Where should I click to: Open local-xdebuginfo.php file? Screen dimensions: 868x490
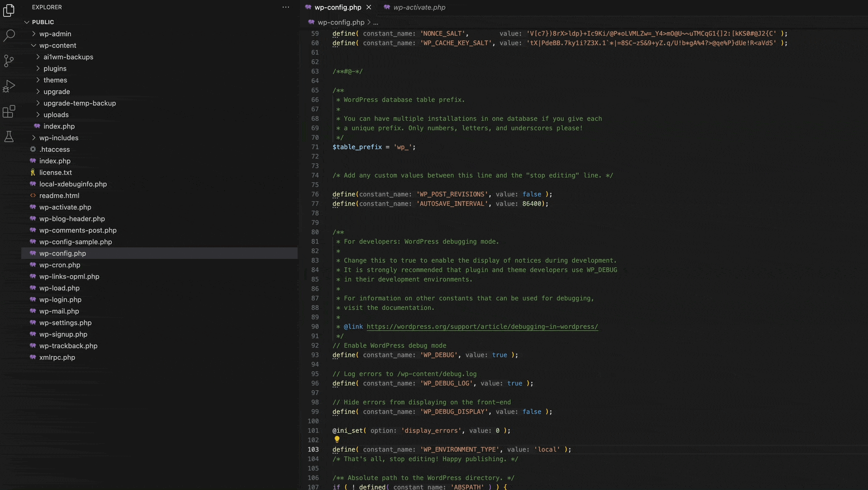[73, 184]
